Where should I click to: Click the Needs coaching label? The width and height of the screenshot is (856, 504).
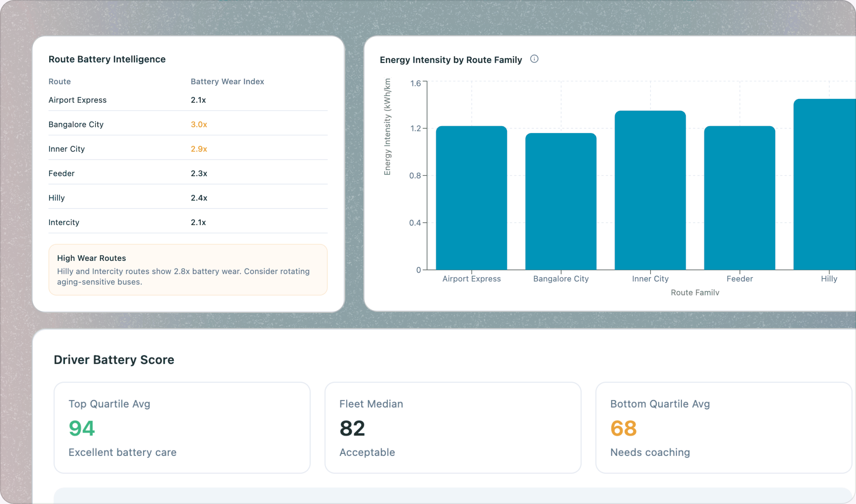(x=650, y=452)
